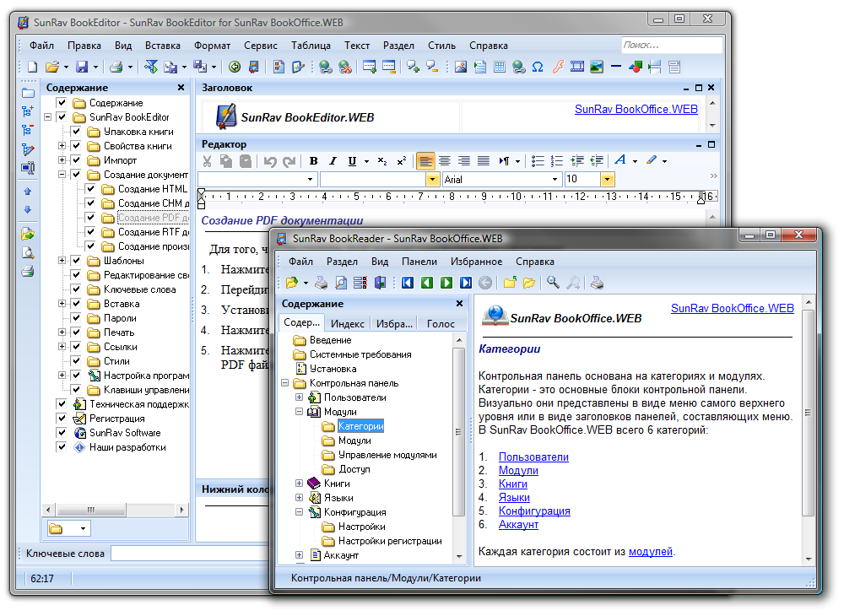Click the green previous page arrow in BookReader
This screenshot has height=616, width=844.
[x=427, y=283]
